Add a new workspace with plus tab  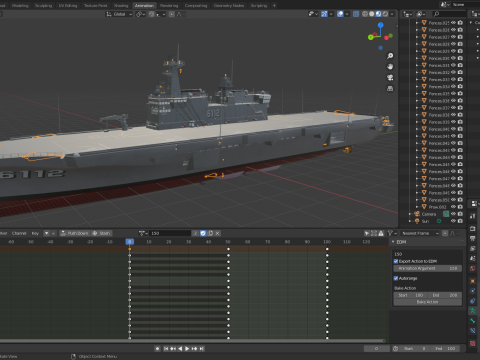click(274, 5)
